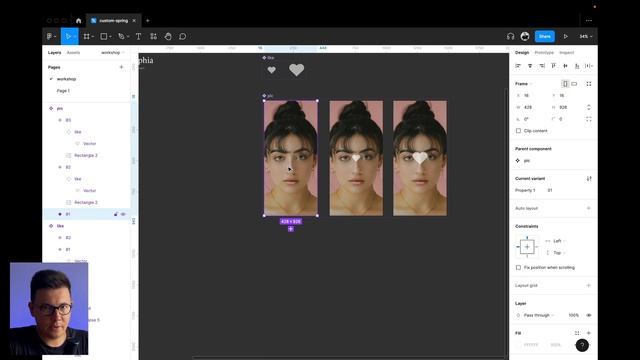
Task: Switch to Prototype tab
Action: 544,53
